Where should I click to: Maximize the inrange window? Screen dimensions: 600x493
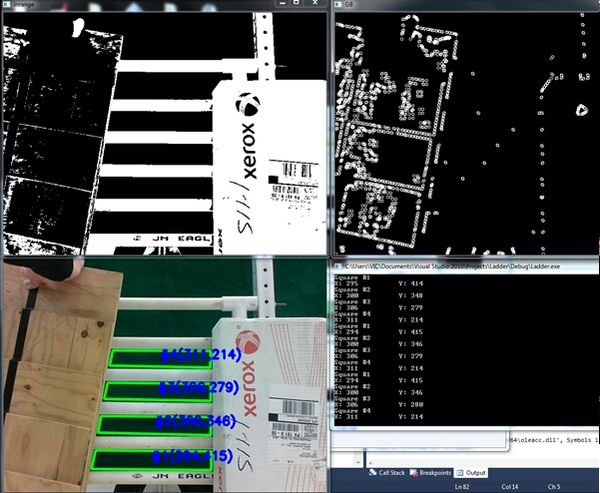[x=297, y=3]
